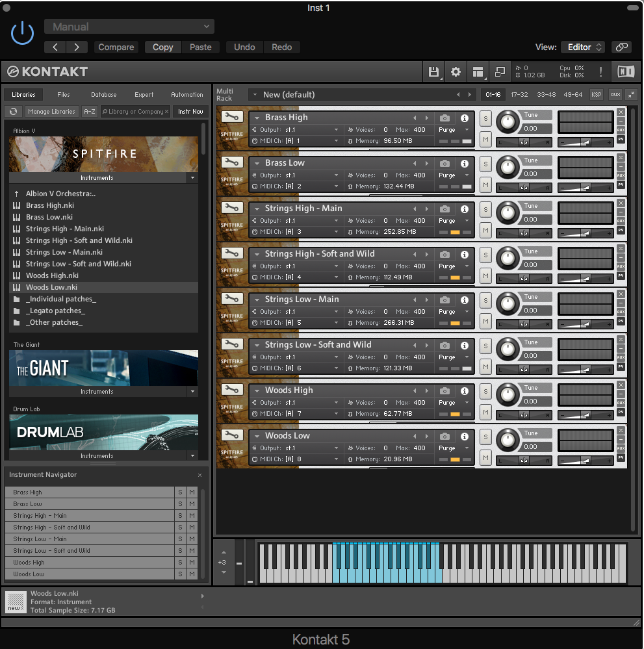Expand The Giant Instruments dropdown arrow
Screen dimensions: 644x649
[x=192, y=392]
